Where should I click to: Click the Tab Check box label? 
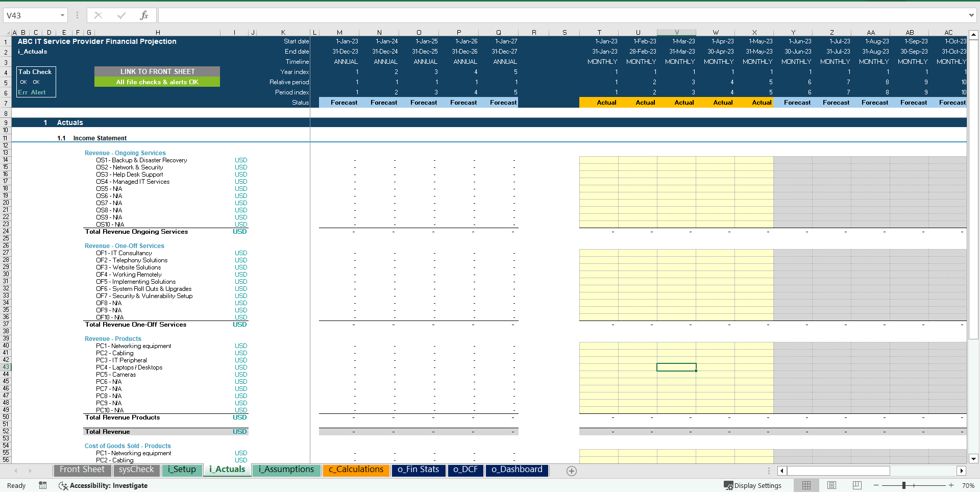(35, 72)
